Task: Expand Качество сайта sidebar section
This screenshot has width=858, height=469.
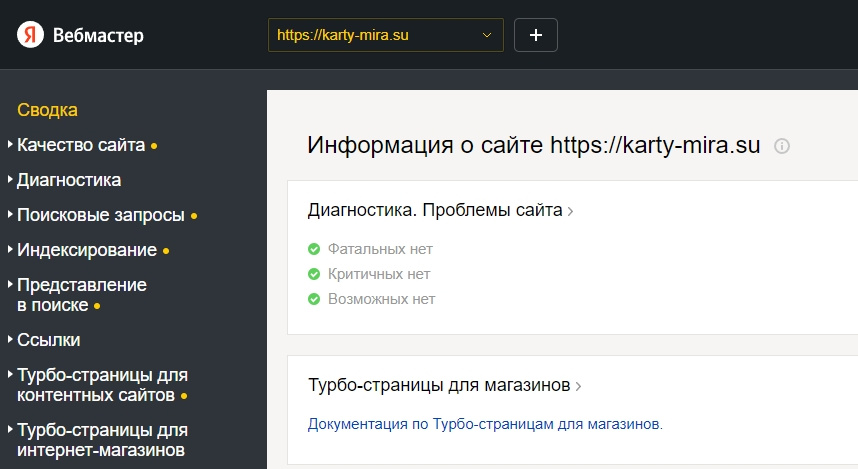Action: tap(81, 145)
